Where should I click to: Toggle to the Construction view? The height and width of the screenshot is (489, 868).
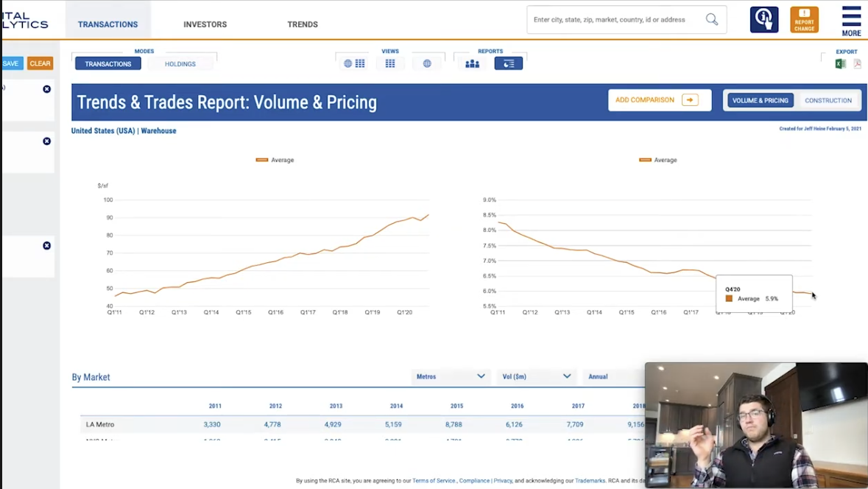point(828,100)
